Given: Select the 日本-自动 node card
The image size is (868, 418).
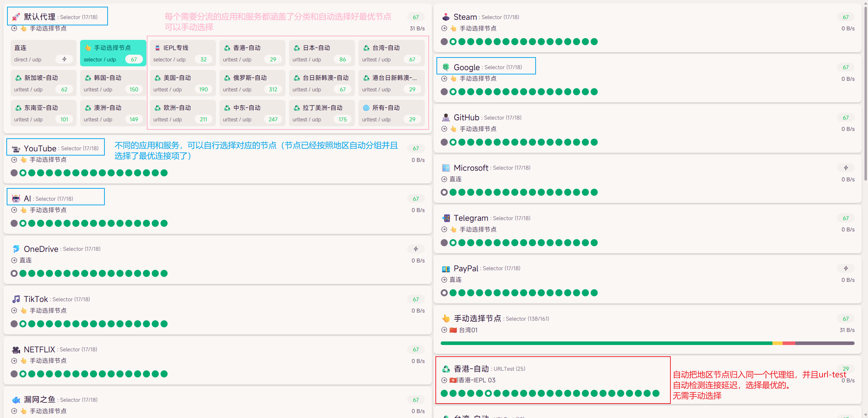Looking at the screenshot, I should click(x=322, y=53).
